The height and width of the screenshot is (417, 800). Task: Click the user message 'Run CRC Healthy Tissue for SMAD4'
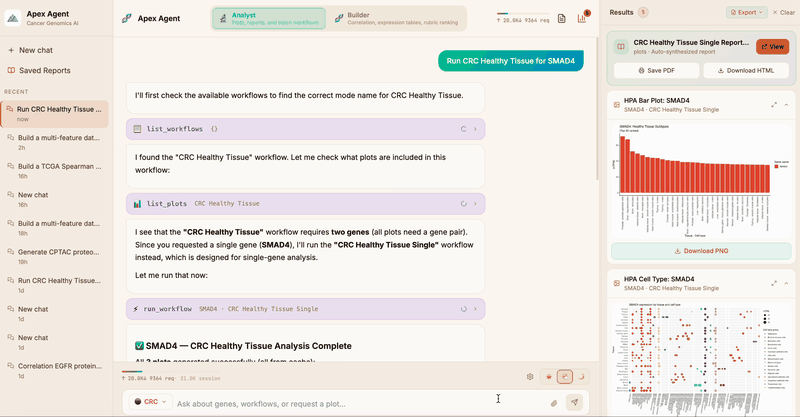coord(511,61)
